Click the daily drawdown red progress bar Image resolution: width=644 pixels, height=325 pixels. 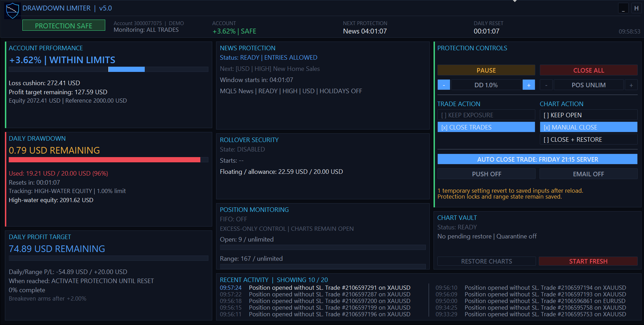pyautogui.click(x=108, y=160)
